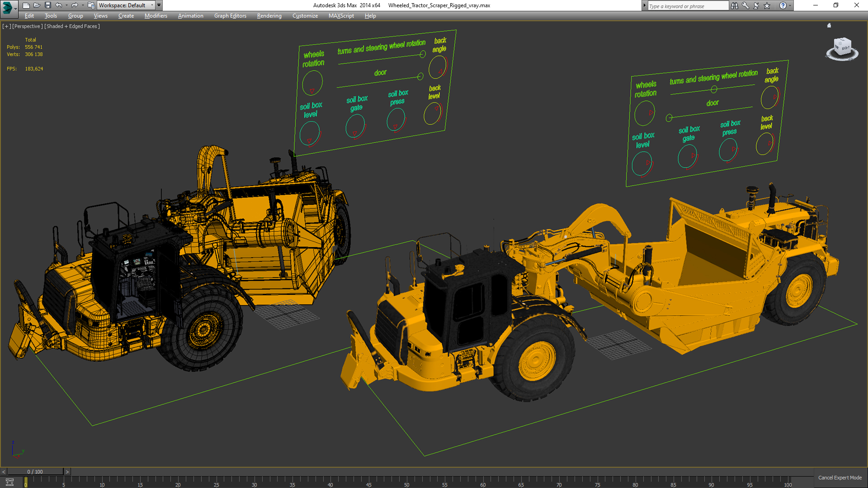This screenshot has height=488, width=868.
Task: Click the Cancel Expert Mode button
Action: click(x=840, y=478)
